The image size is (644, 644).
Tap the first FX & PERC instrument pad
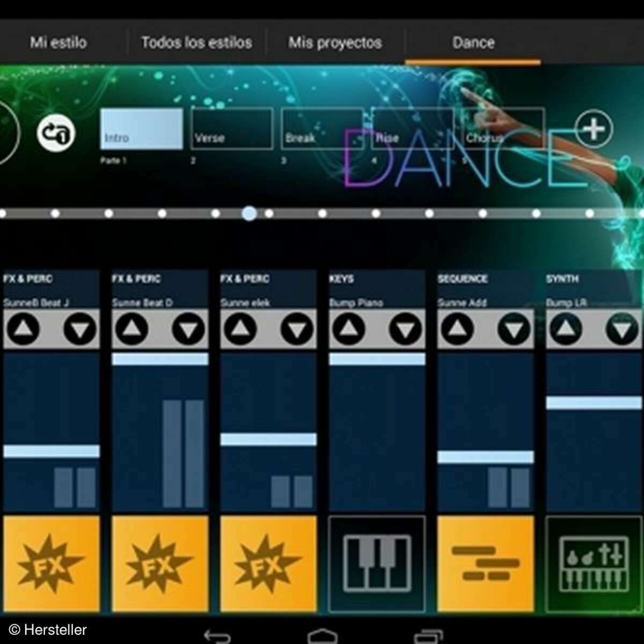pos(52,563)
